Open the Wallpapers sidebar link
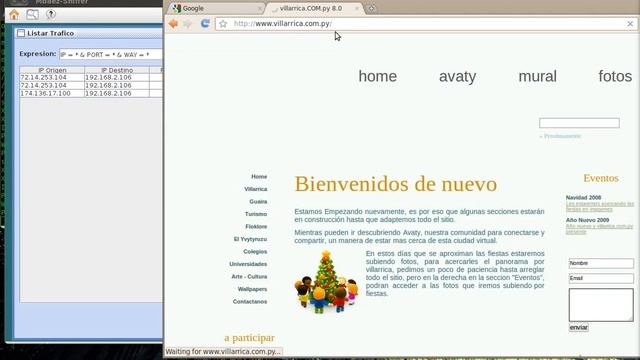This screenshot has height=360, width=640. (252, 289)
